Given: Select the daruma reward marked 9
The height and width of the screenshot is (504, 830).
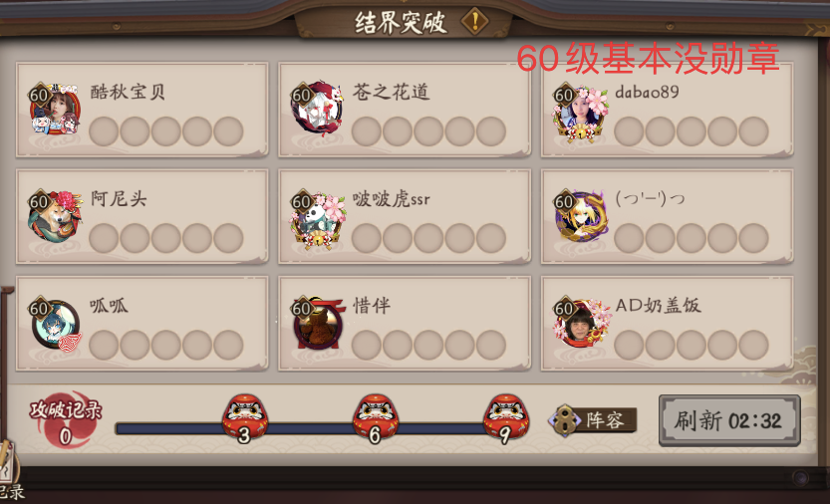Looking at the screenshot, I should point(506,417).
